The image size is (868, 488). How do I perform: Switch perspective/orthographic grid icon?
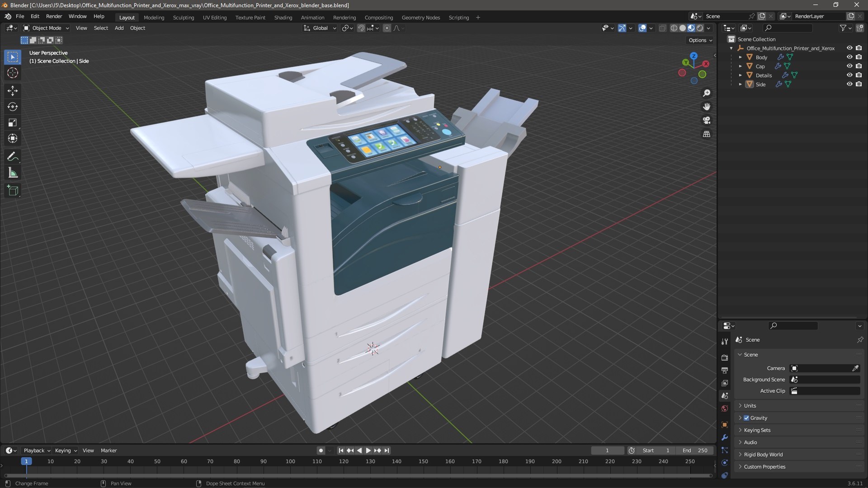pyautogui.click(x=707, y=134)
